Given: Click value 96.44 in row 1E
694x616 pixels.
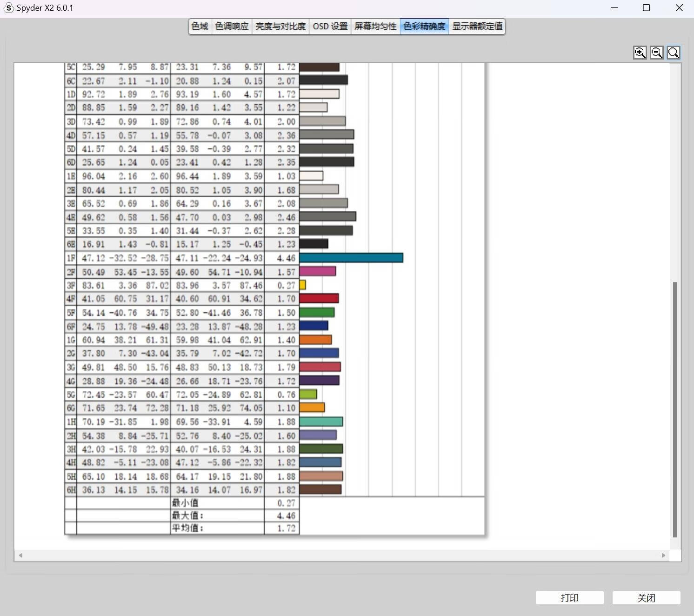Looking at the screenshot, I should click(187, 176).
